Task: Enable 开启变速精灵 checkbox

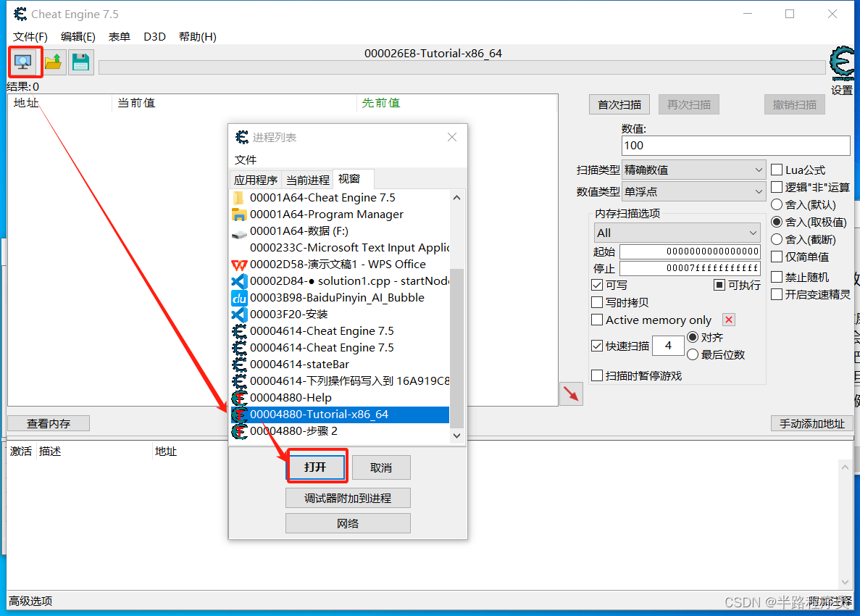Action: click(777, 294)
